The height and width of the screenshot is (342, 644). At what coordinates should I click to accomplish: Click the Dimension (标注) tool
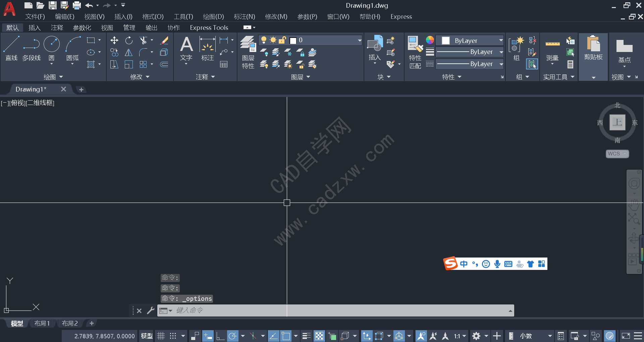207,49
